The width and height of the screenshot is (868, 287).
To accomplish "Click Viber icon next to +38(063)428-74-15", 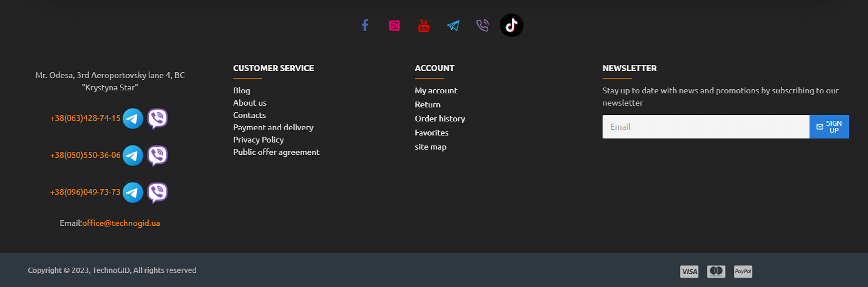I will [157, 119].
